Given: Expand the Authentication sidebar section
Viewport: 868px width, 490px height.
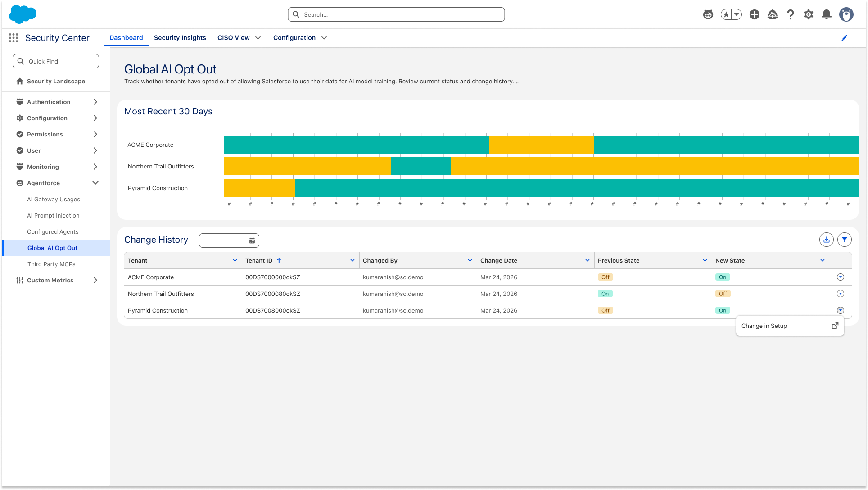Looking at the screenshot, I should (x=95, y=102).
